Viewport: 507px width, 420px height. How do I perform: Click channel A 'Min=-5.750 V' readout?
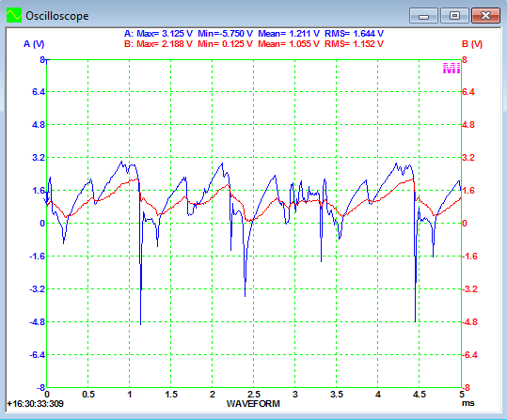point(226,34)
